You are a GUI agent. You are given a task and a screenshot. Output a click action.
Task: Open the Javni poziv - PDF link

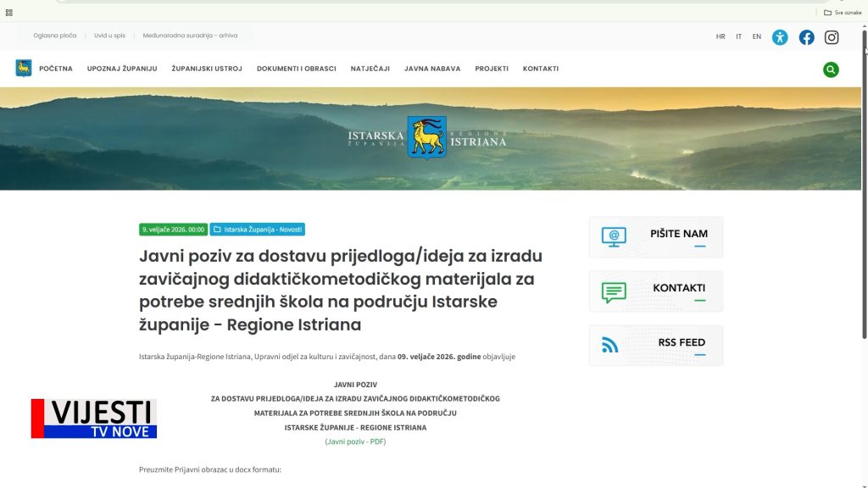[355, 441]
